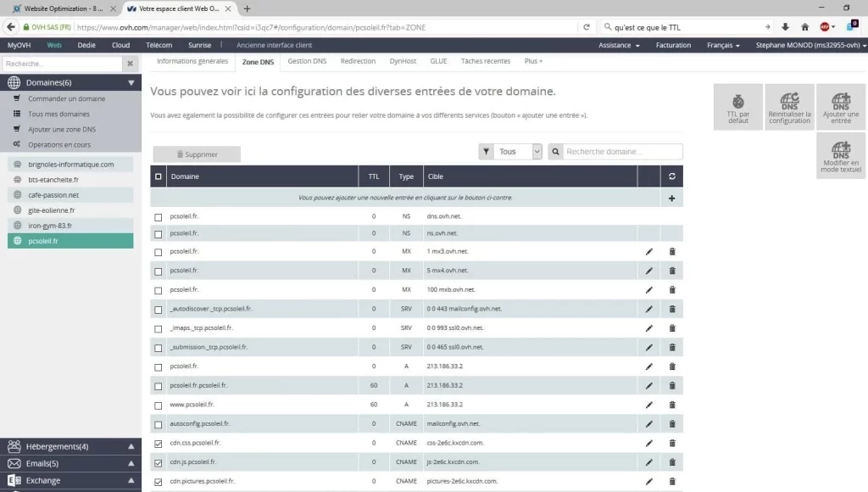
Task: Select brignoles-informatique.com domain
Action: (71, 165)
